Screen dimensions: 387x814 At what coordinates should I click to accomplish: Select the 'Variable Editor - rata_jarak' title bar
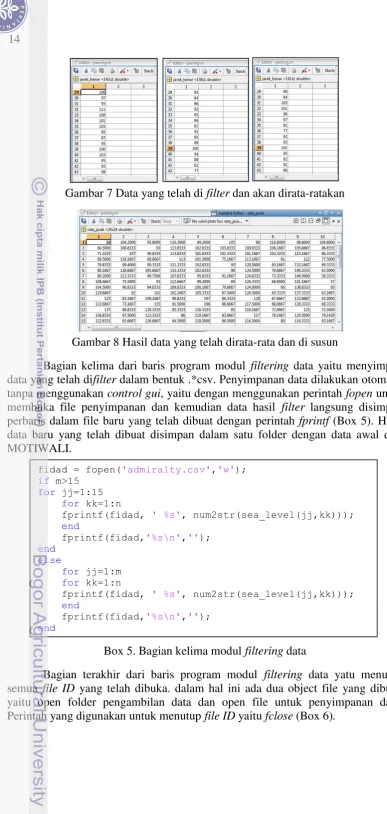pos(276,213)
